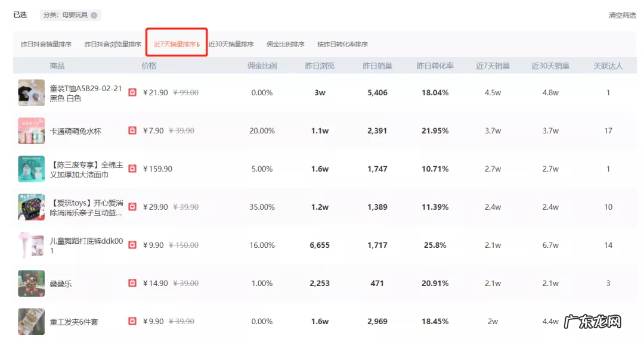
Task: Click the red icon in 重工发夹6件套 row
Action: tap(132, 321)
